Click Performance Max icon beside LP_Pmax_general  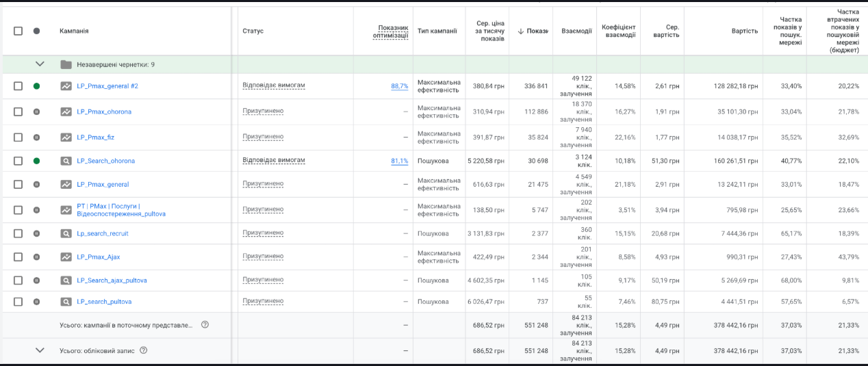(66, 184)
